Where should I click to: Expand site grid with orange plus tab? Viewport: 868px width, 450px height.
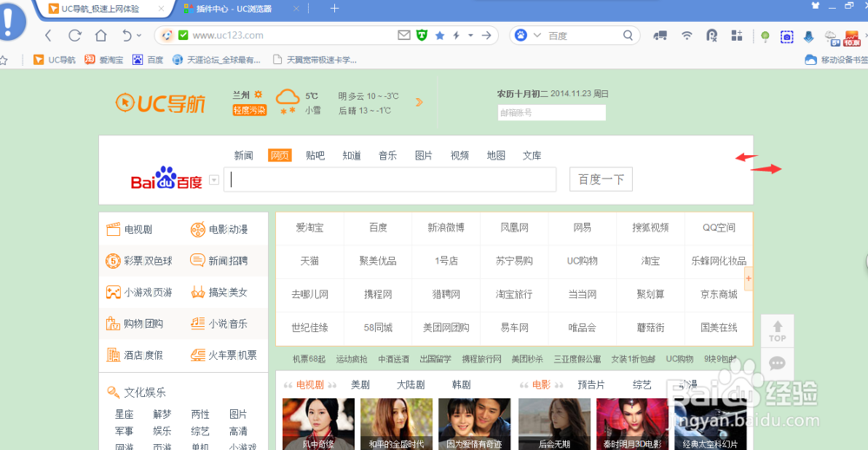tap(748, 278)
